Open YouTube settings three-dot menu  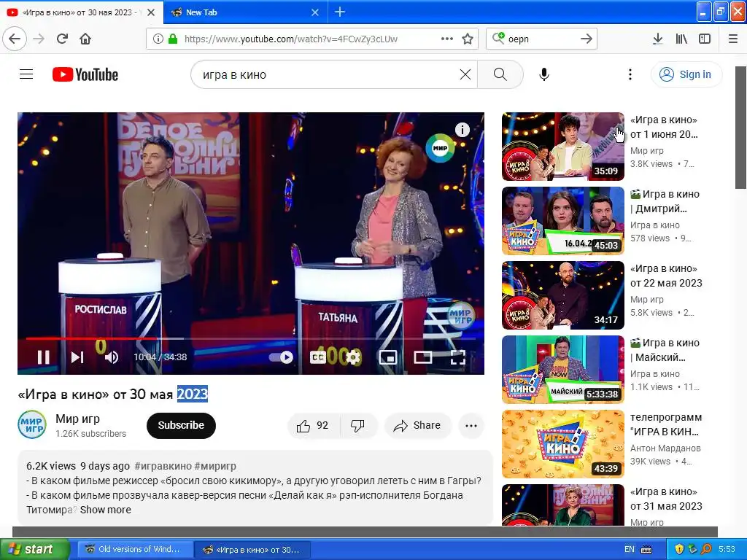630,74
